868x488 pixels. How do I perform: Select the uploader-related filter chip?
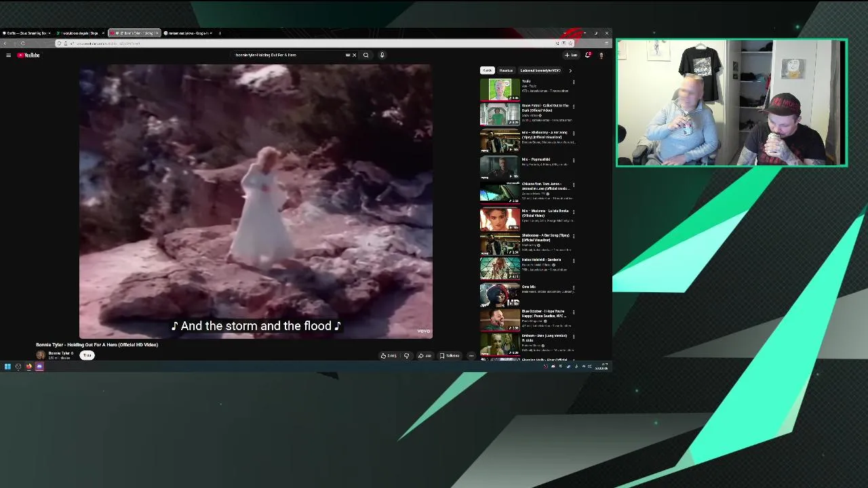tap(540, 70)
